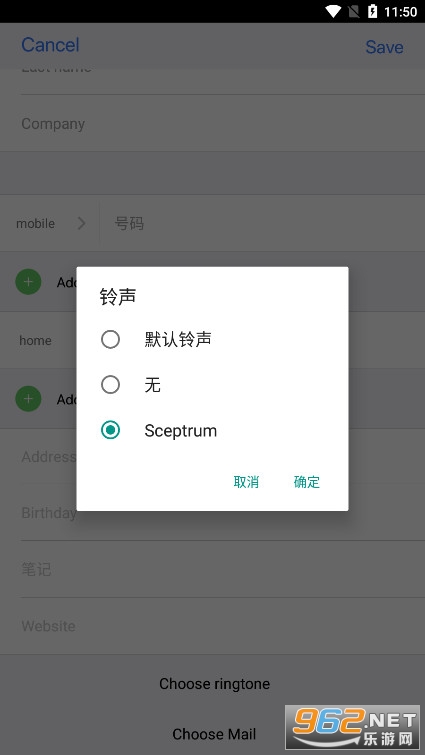Check the battery status icon

point(373,12)
